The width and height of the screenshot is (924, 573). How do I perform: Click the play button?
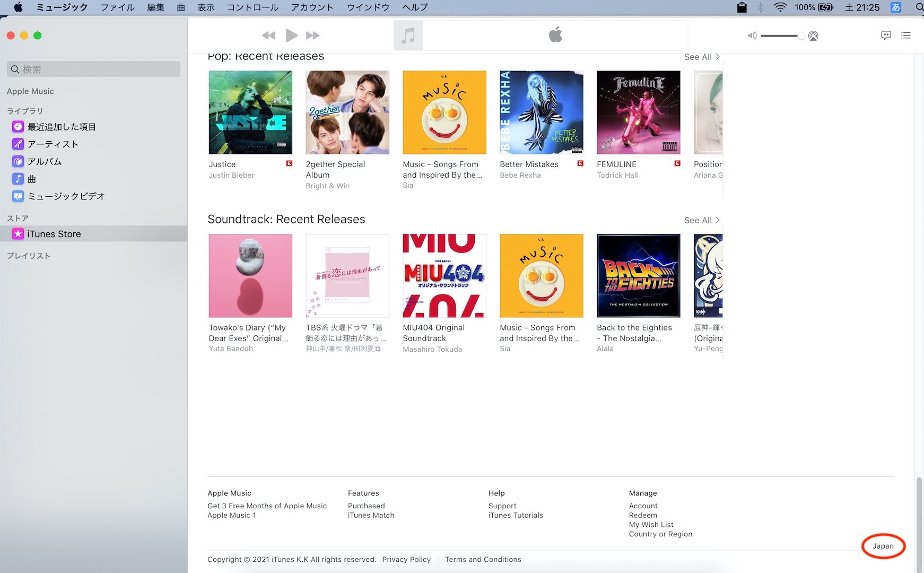[291, 36]
